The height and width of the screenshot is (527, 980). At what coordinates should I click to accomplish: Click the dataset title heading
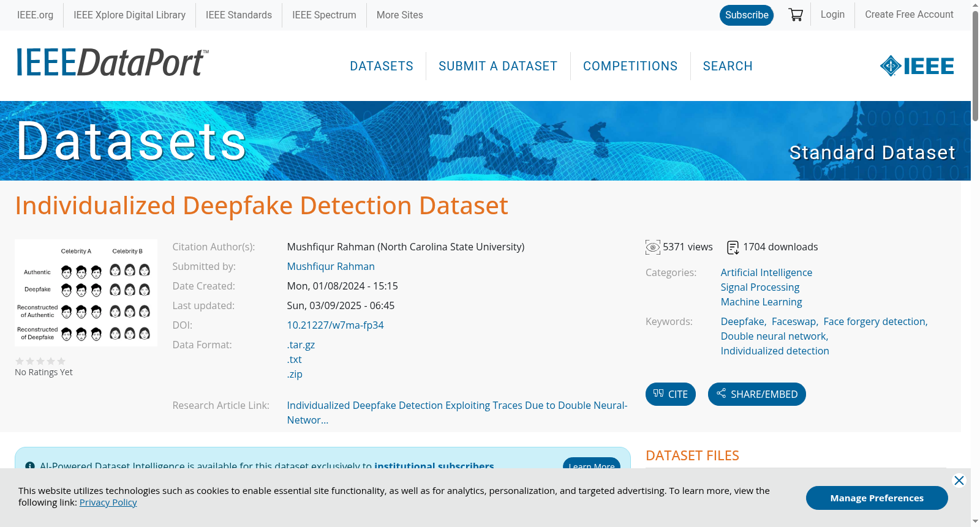coord(262,206)
